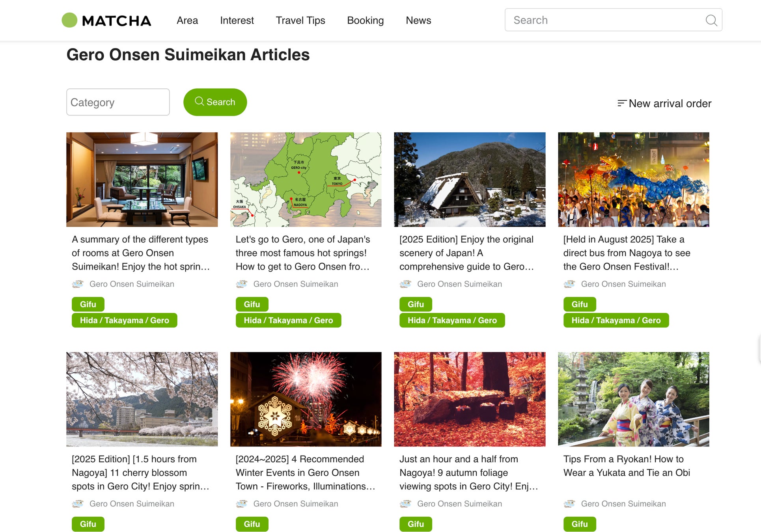Viewport: 761px width, 532px height.
Task: Open the Category dropdown field
Action: click(x=118, y=102)
